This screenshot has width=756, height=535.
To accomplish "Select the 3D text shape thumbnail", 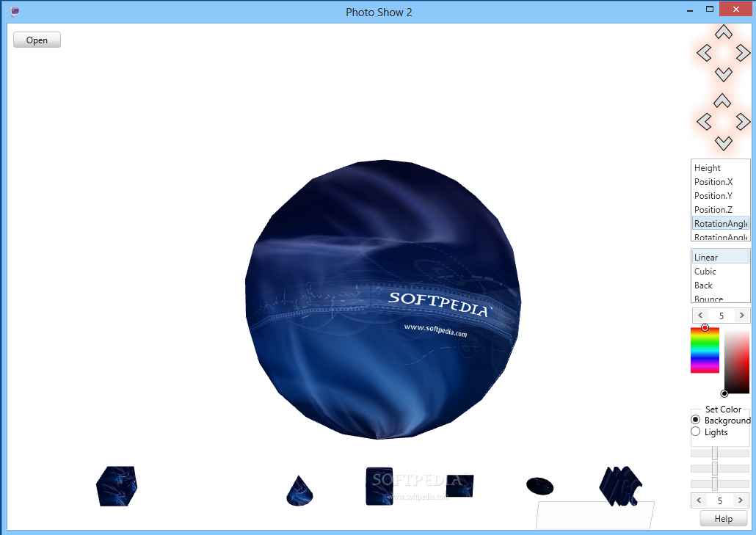I will coord(621,486).
